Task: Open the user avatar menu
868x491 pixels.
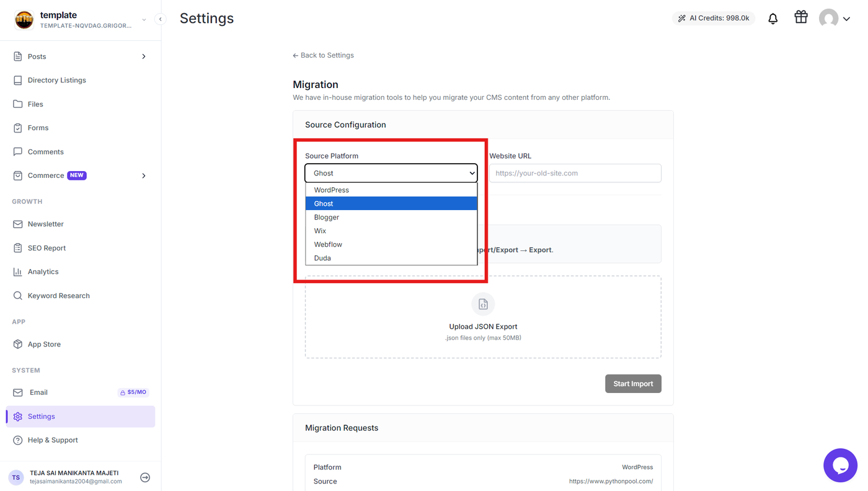Action: coord(834,19)
